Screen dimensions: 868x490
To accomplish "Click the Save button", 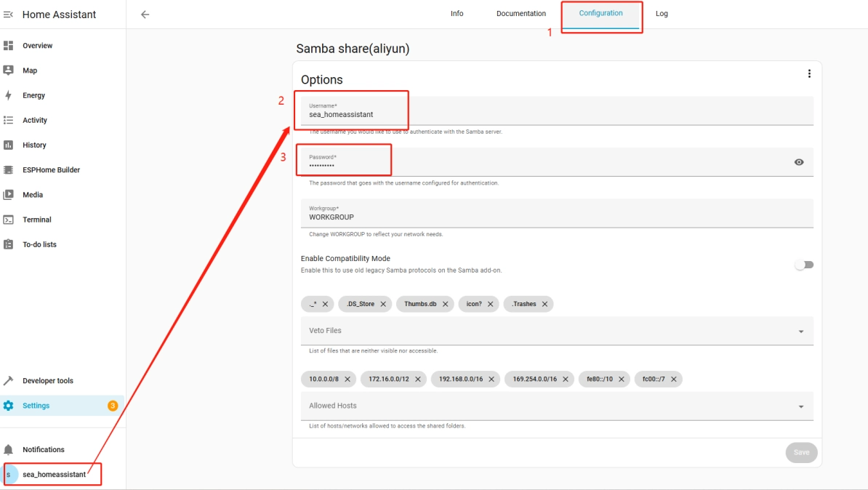I will point(801,452).
